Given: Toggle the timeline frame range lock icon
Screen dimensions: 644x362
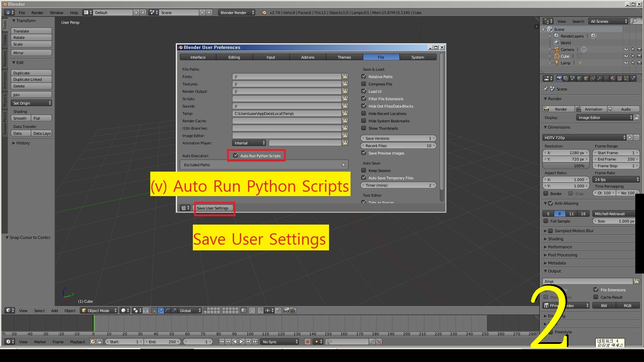Looking at the screenshot, I should tap(100, 342).
